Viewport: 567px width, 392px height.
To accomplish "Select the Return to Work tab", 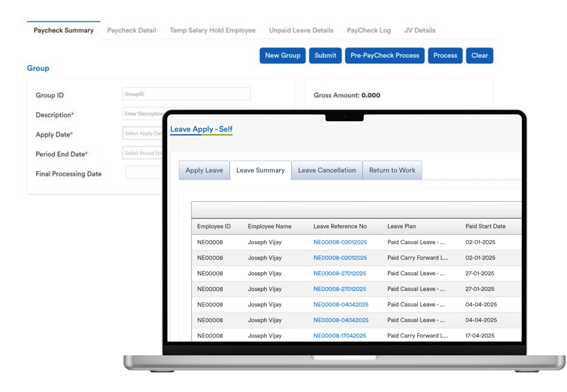I will point(392,170).
